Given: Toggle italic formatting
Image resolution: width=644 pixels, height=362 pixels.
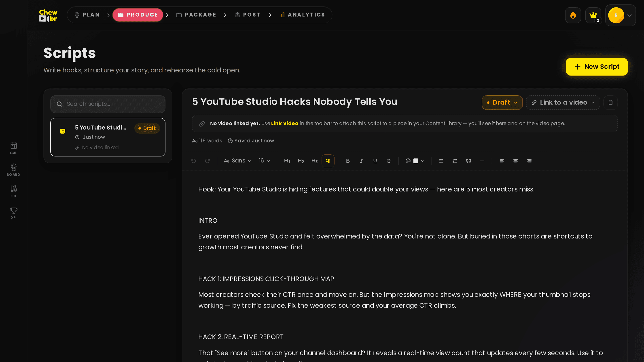Looking at the screenshot, I should [x=361, y=161].
